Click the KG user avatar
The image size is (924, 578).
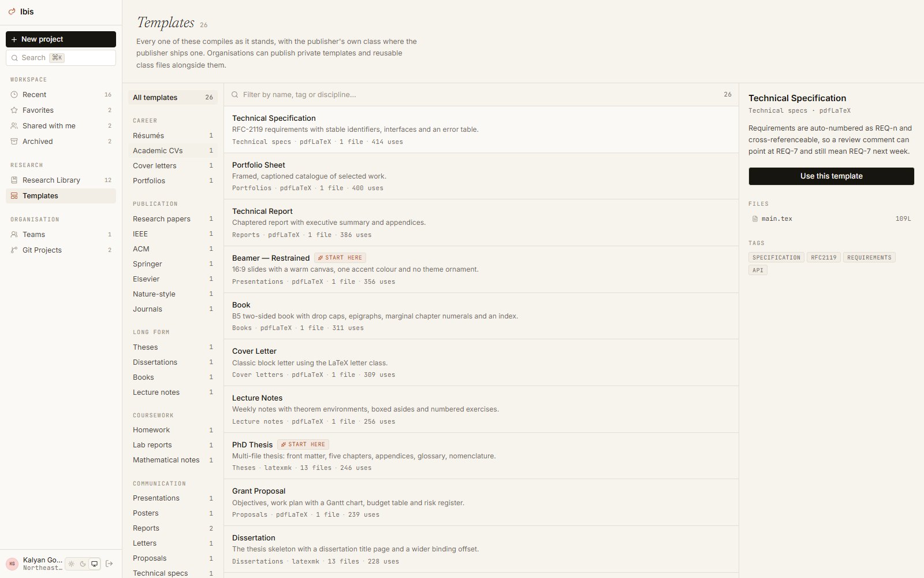pyautogui.click(x=12, y=564)
